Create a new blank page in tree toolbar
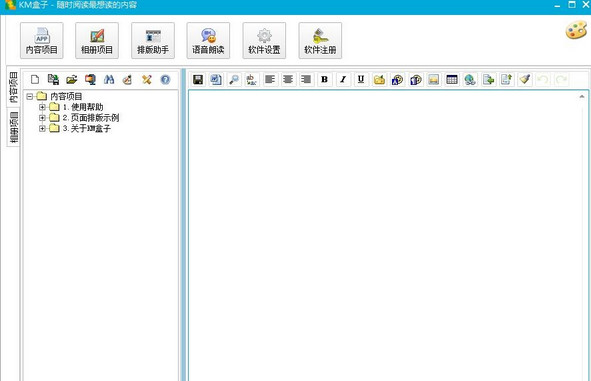 pyautogui.click(x=35, y=80)
